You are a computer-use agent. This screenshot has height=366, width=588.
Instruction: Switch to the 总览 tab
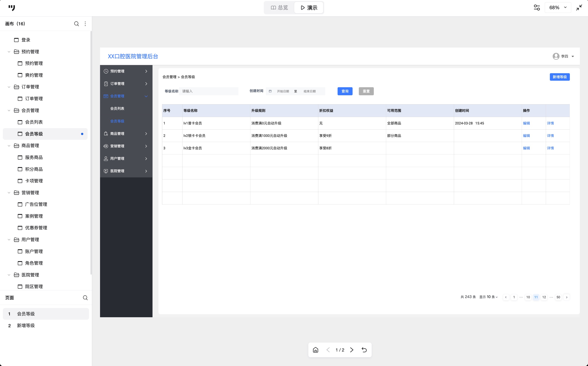[279, 8]
